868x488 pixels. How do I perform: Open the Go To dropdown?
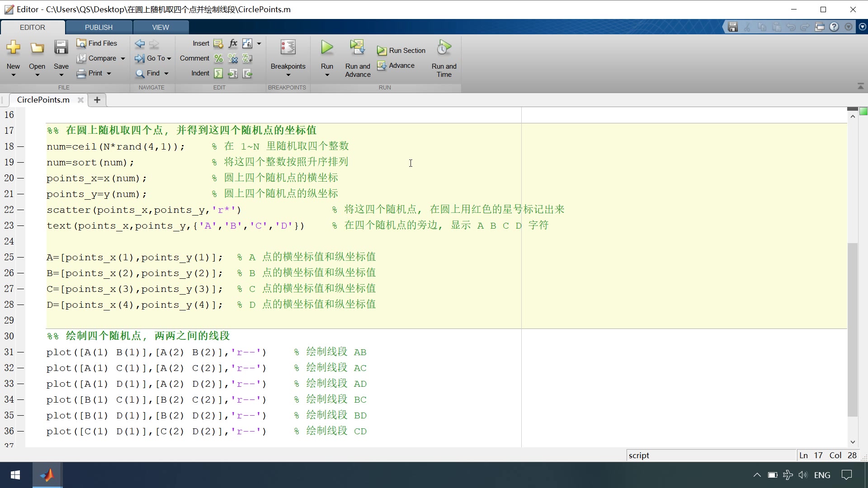pos(169,58)
